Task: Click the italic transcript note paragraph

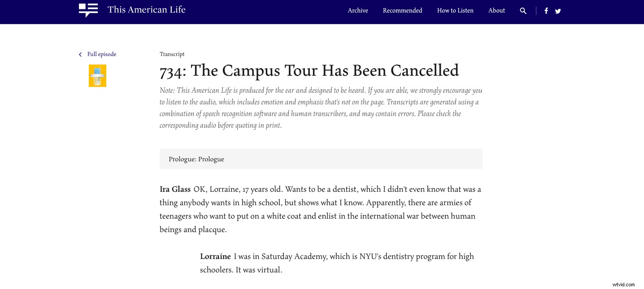Action: pyautogui.click(x=321, y=108)
